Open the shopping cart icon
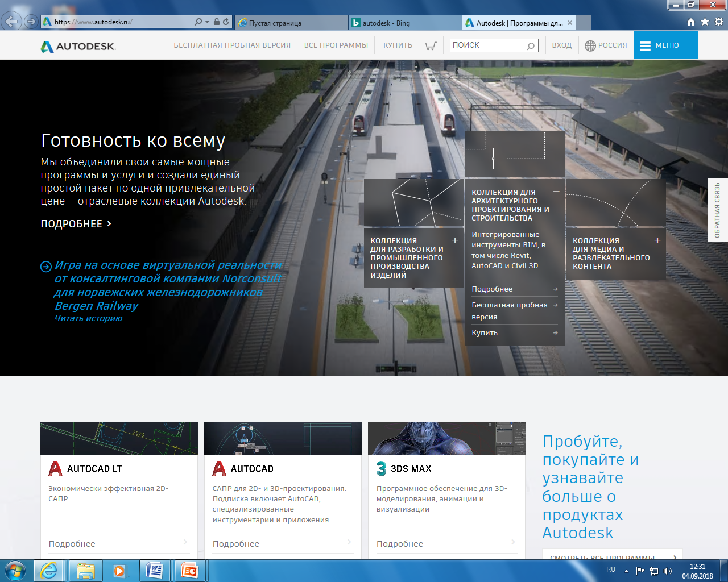 point(431,45)
